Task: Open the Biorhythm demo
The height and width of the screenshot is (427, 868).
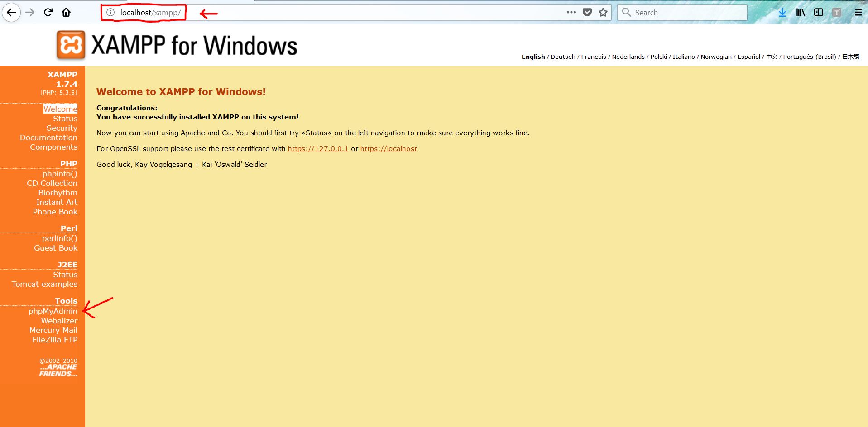Action: (58, 193)
